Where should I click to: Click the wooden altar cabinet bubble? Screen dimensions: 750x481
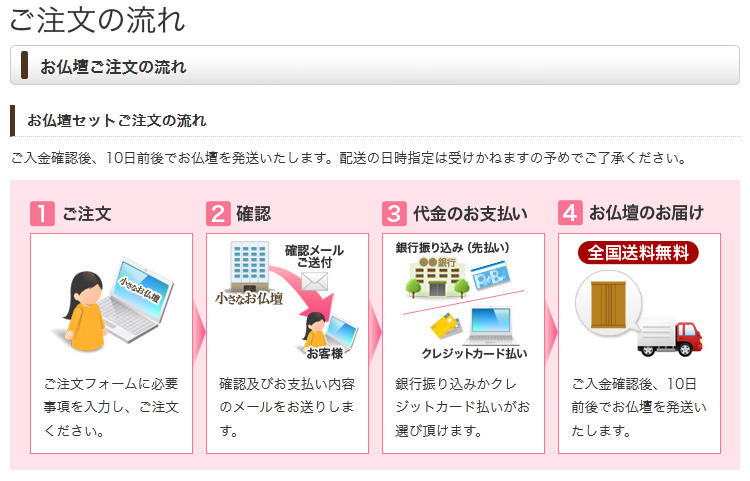coord(608,304)
